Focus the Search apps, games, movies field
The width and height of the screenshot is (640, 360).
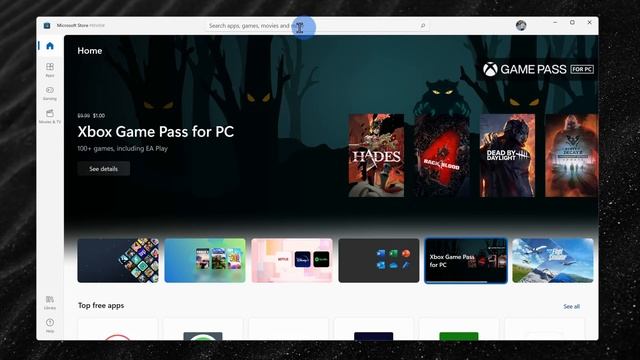click(318, 26)
